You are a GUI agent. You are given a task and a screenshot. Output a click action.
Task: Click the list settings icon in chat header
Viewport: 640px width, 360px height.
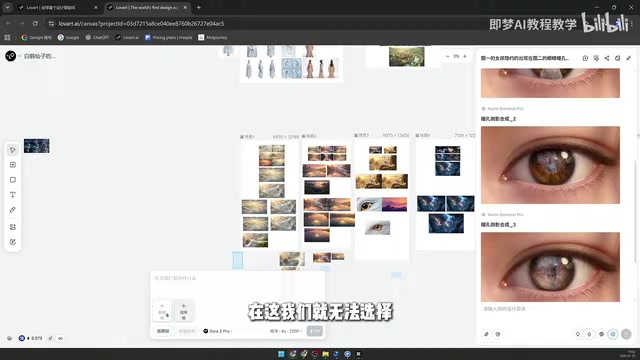coord(596,58)
